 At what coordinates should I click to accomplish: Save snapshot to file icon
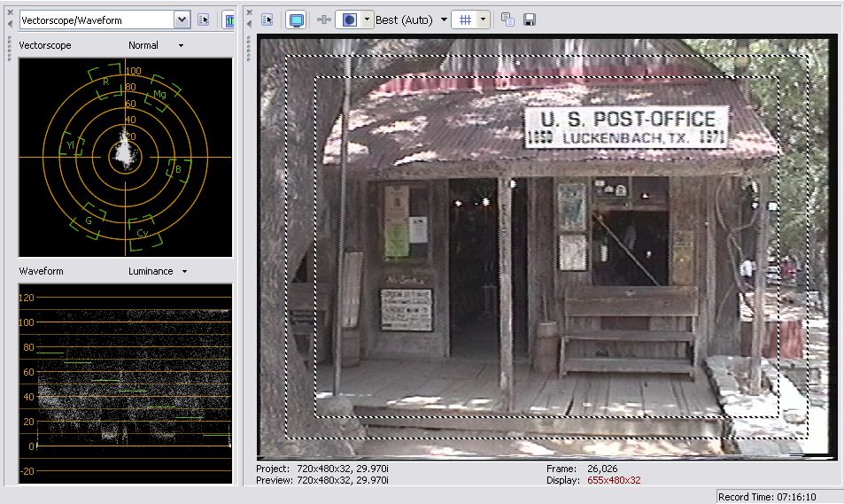tap(530, 20)
